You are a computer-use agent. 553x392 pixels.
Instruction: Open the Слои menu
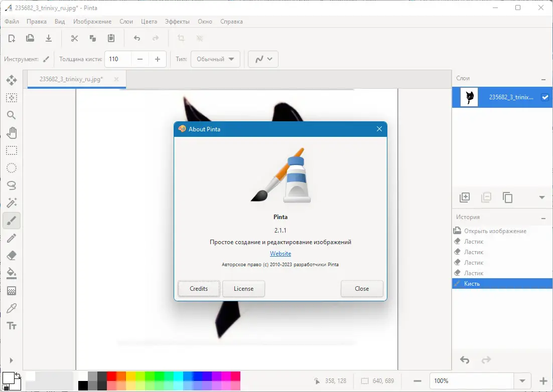tap(126, 22)
